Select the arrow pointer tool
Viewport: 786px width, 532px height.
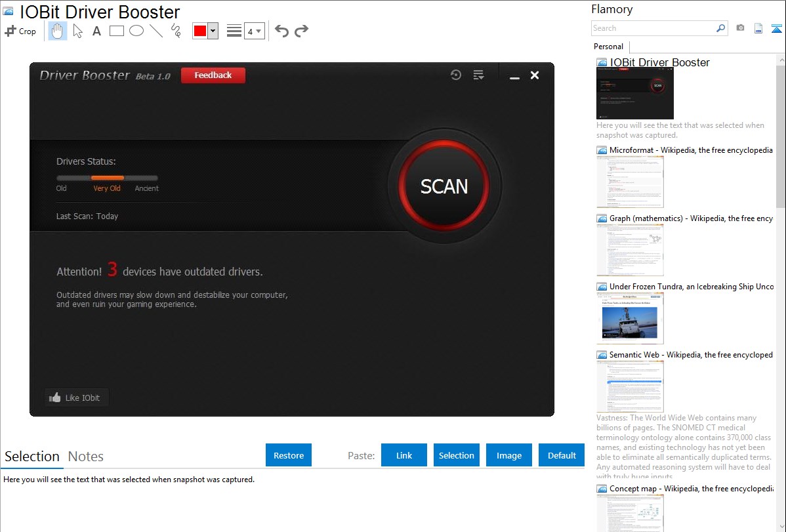pyautogui.click(x=77, y=31)
